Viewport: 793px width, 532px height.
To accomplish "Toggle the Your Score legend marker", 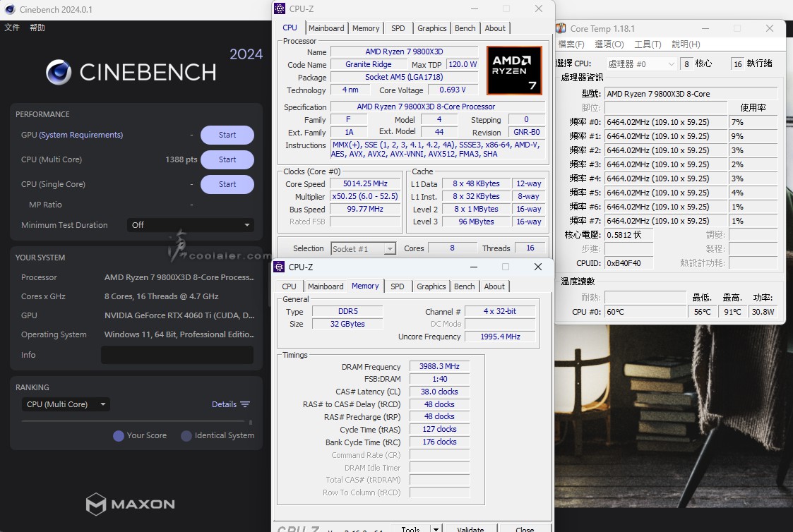I will (x=119, y=436).
